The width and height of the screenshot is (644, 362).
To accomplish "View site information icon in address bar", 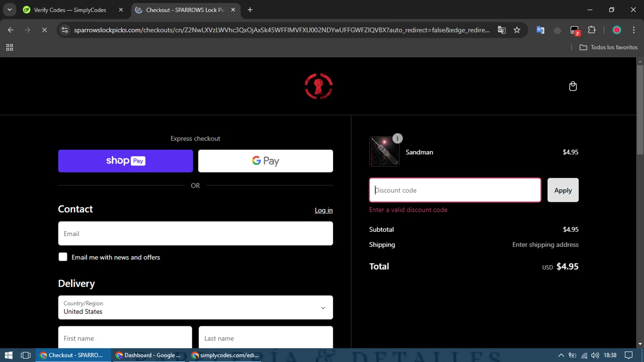I will (x=65, y=30).
